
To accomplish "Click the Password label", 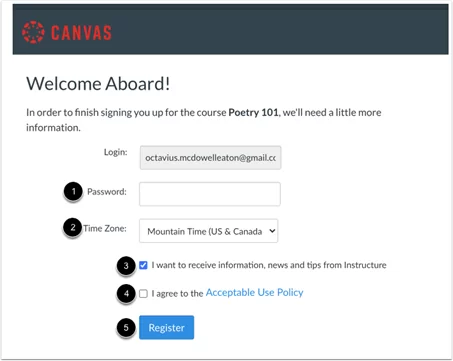I will (x=107, y=192).
